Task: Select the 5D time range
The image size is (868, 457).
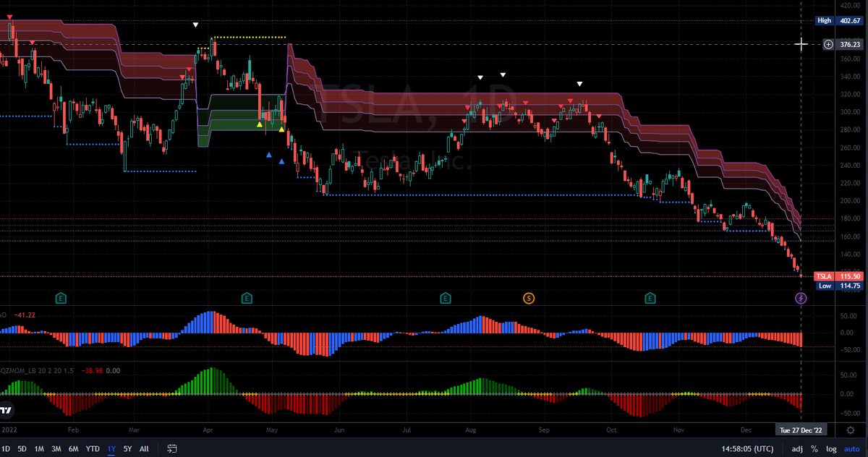Action: pos(22,448)
